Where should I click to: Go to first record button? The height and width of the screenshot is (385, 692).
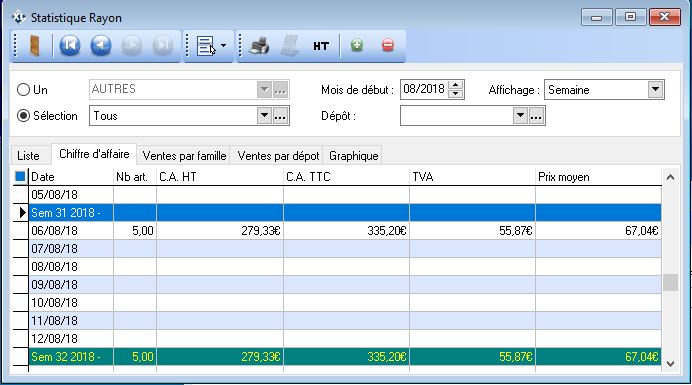pyautogui.click(x=70, y=45)
